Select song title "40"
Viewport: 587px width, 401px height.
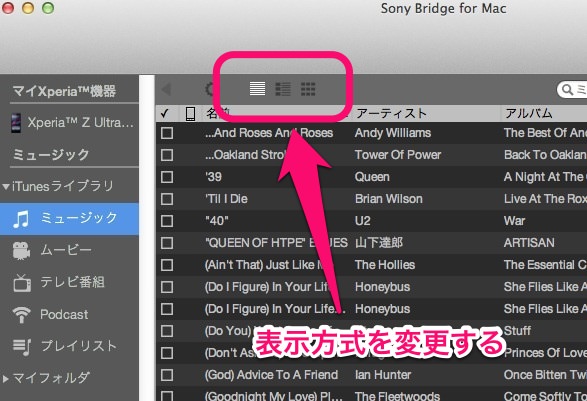pos(217,221)
